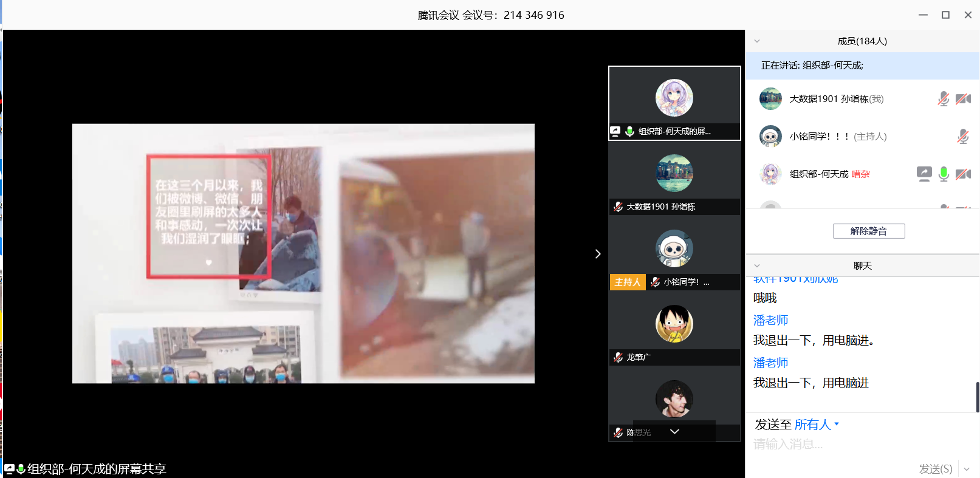Click the right arrow beside shared screen

598,254
